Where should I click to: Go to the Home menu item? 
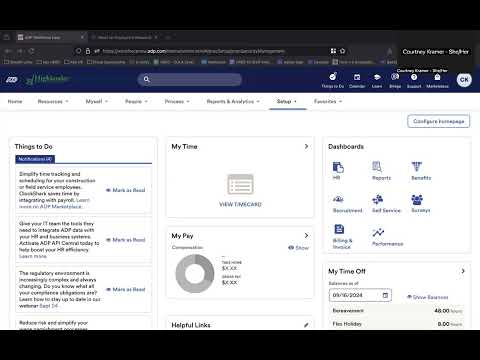click(15, 101)
